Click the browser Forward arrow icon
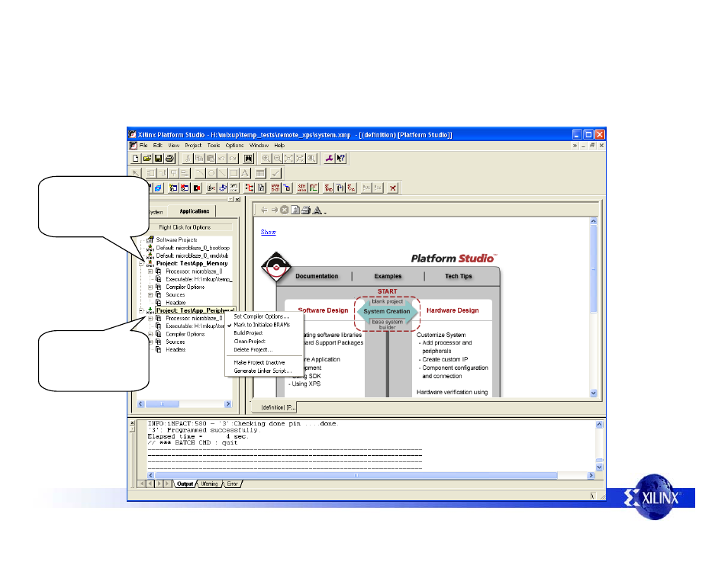 click(x=275, y=210)
